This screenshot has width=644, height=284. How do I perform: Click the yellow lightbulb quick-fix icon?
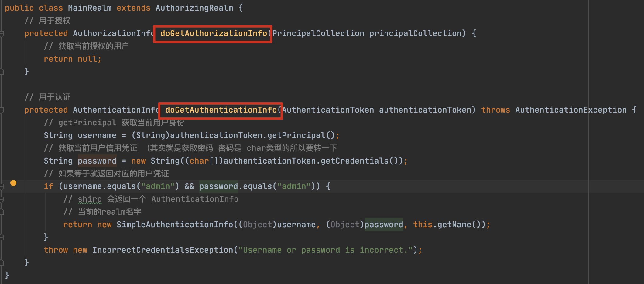tap(13, 184)
